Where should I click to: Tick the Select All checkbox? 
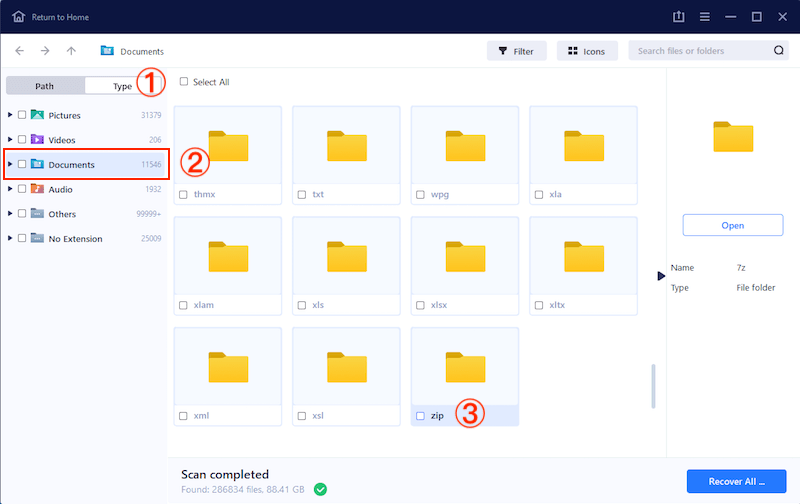coord(184,82)
